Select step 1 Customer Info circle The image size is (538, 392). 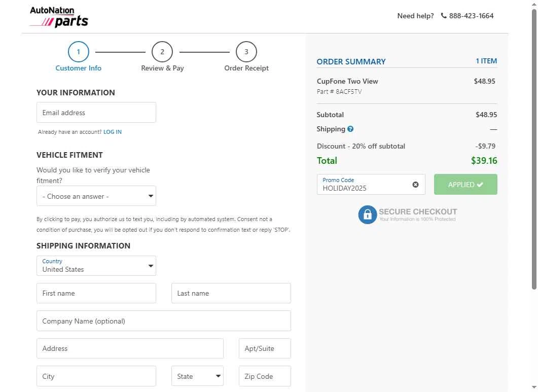[79, 52]
